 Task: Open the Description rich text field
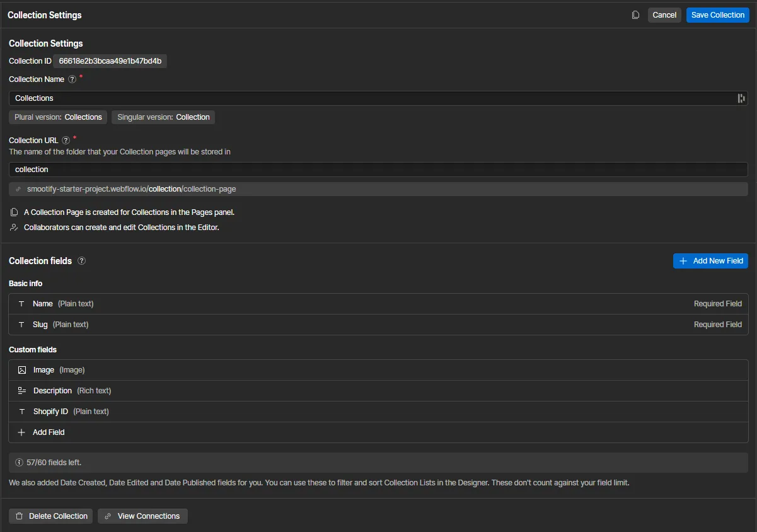tap(378, 391)
